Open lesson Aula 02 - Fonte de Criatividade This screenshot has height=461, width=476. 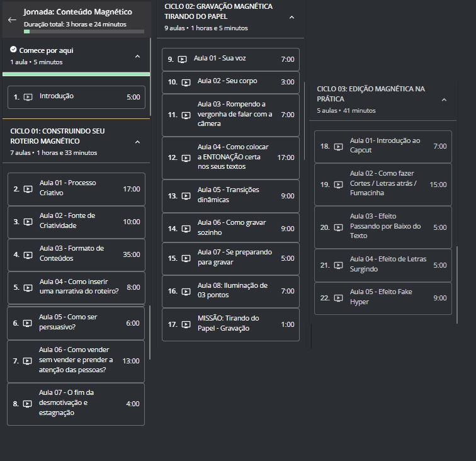[x=76, y=222]
